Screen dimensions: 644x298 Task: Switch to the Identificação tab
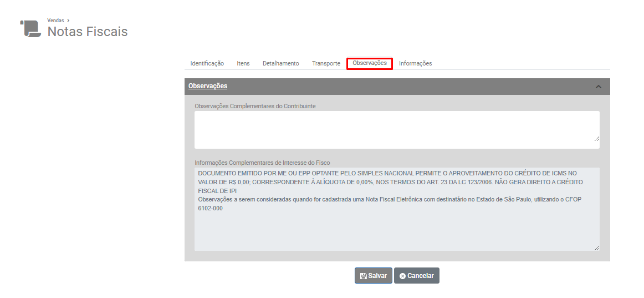pyautogui.click(x=207, y=63)
